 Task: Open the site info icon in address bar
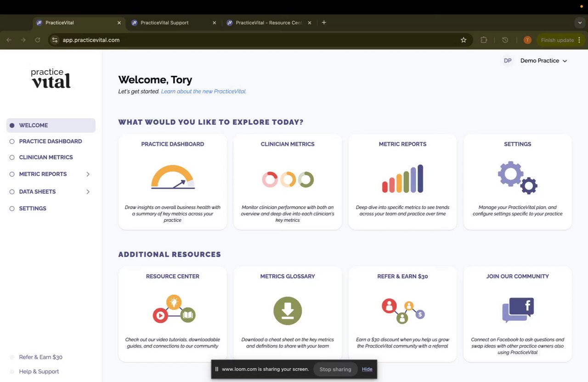55,40
